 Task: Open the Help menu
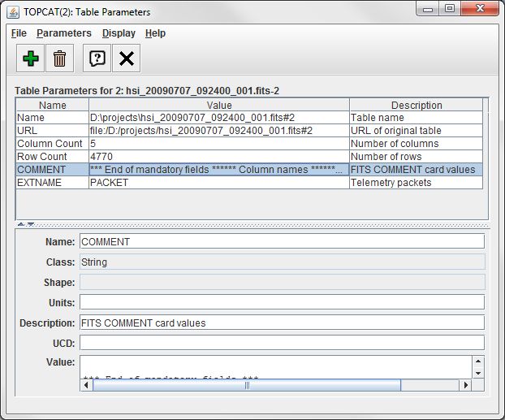pos(155,33)
